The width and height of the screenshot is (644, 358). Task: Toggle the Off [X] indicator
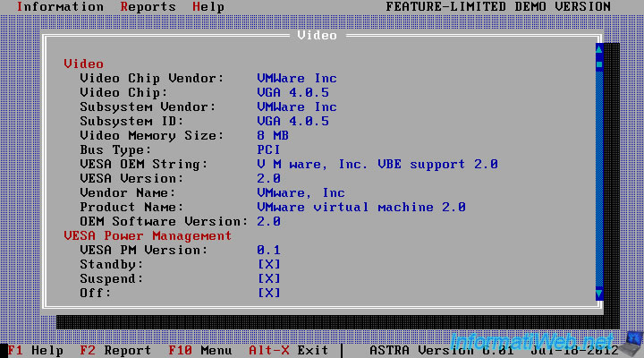point(269,293)
